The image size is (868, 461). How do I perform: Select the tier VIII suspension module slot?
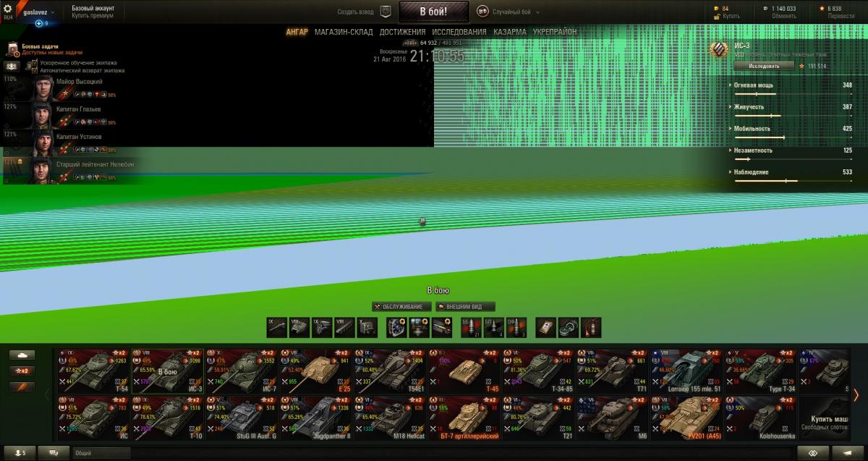(x=344, y=327)
